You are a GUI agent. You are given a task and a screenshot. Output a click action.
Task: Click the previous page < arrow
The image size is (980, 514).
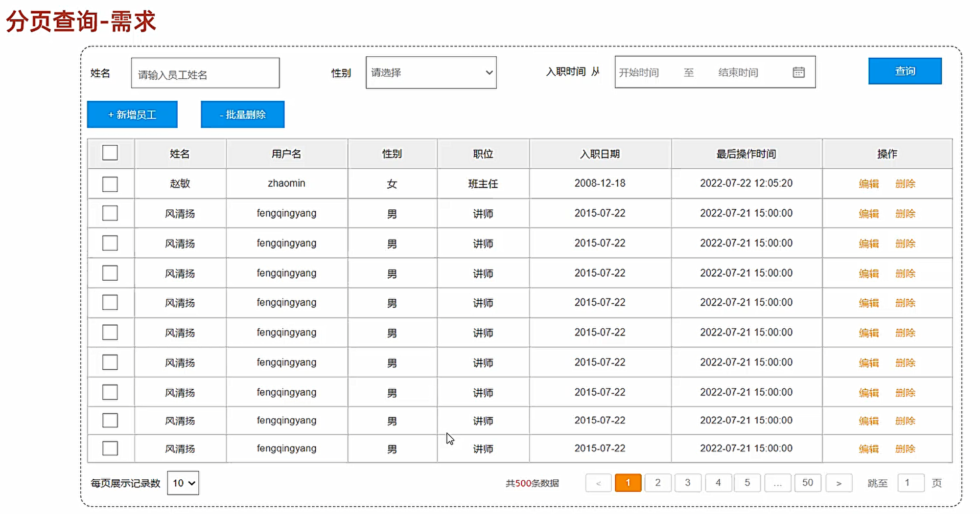598,483
